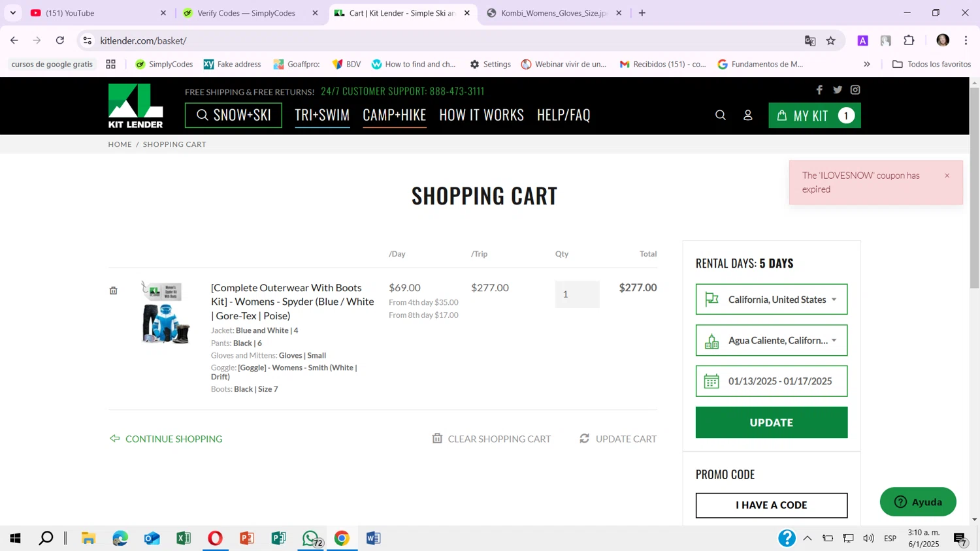Click CLEAR SHOPPING CART
The width and height of the screenshot is (980, 551).
[491, 439]
